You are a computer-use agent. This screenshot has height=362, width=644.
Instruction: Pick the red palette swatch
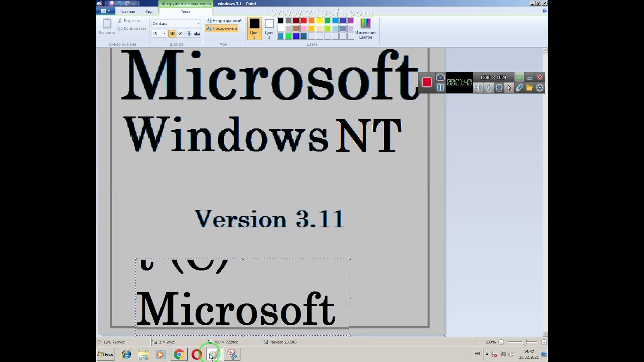tap(304, 21)
